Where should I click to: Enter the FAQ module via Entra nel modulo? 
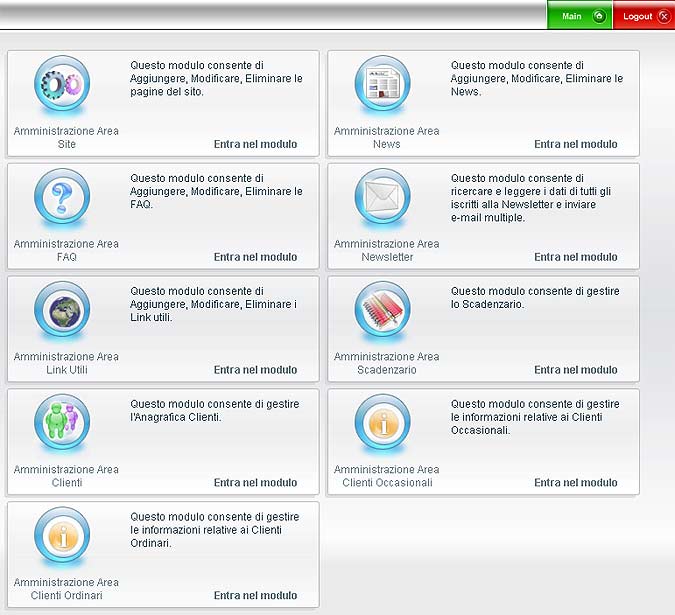point(255,257)
